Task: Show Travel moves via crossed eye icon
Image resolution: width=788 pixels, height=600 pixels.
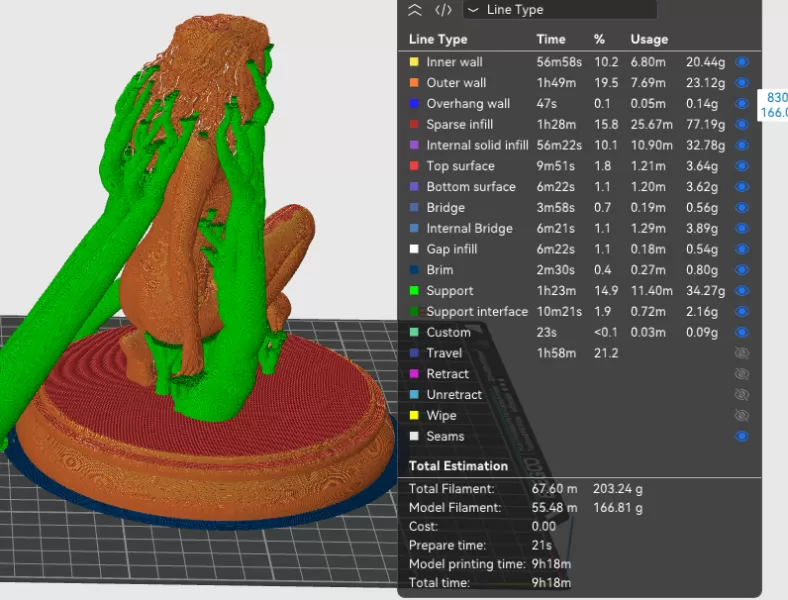Action: [742, 353]
